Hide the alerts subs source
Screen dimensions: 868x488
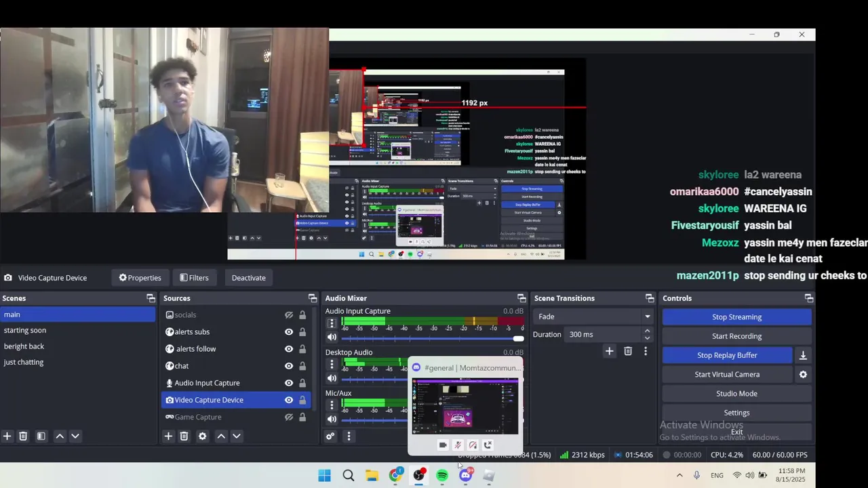click(x=289, y=332)
